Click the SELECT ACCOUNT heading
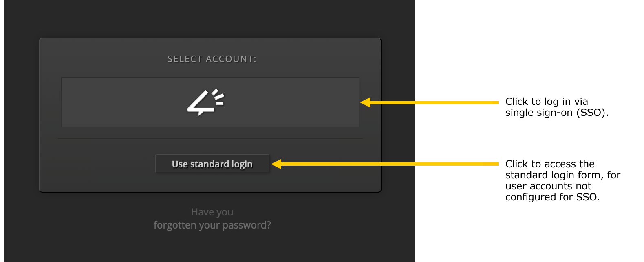Screen dimensions: 644x262 click(212, 59)
